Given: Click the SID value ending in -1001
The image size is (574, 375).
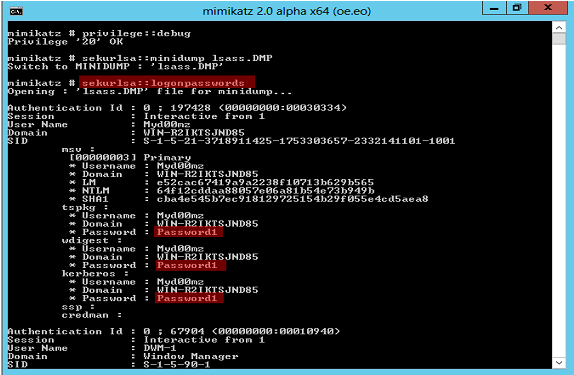Looking at the screenshot, I should [299, 141].
